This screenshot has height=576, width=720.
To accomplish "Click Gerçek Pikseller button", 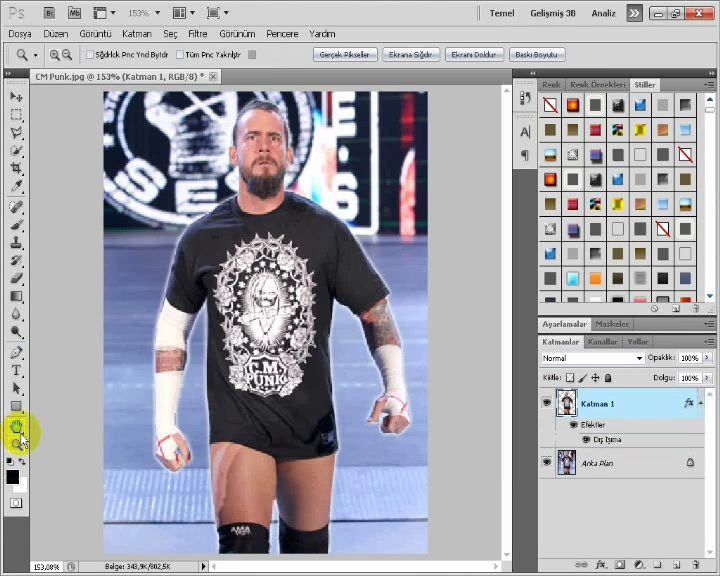I will coord(345,55).
